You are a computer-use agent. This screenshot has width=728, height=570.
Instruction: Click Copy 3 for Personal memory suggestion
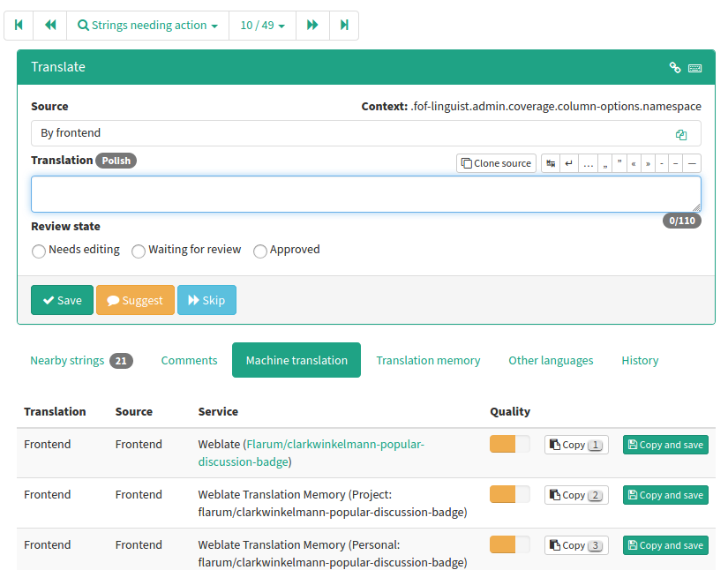click(x=576, y=545)
